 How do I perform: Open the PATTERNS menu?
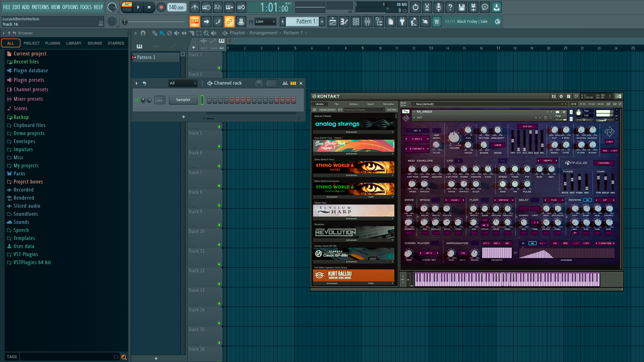tap(40, 7)
